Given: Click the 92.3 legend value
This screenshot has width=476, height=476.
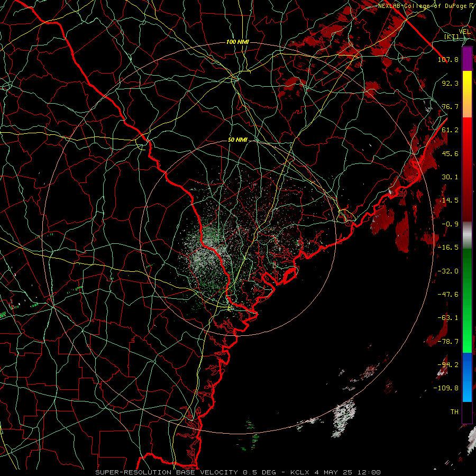Looking at the screenshot, I should click(x=450, y=83).
